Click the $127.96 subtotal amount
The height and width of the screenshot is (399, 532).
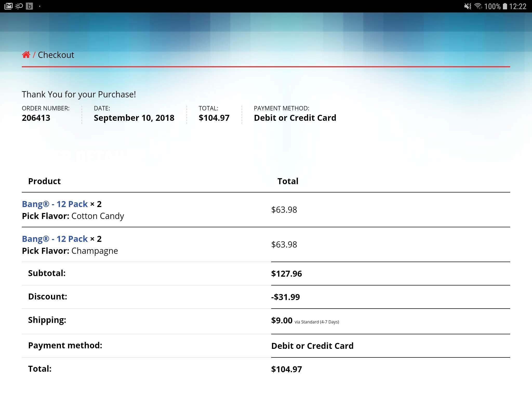(286, 274)
